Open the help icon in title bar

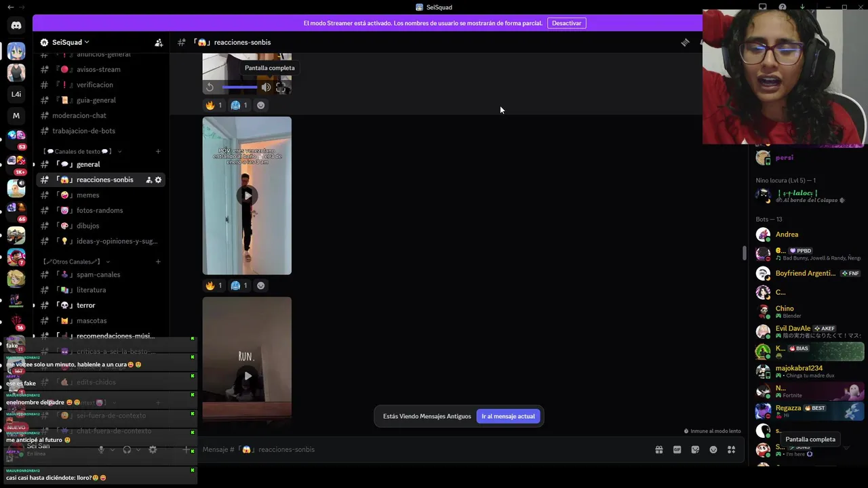[x=783, y=7]
